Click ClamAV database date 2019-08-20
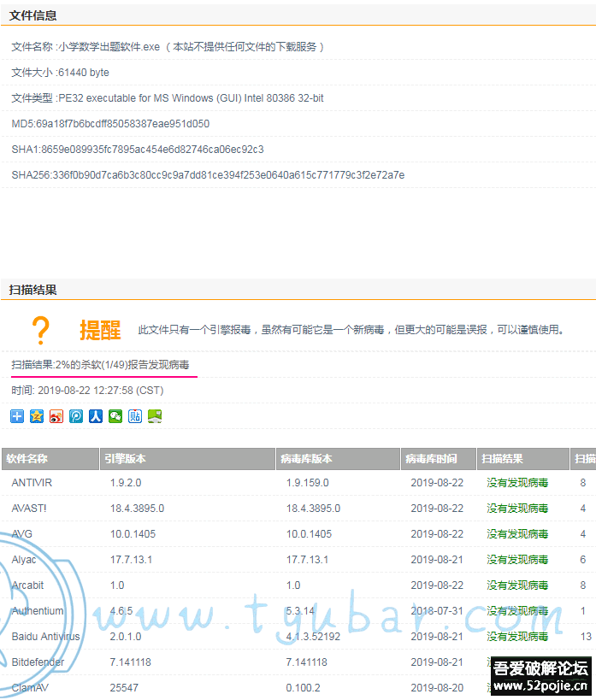Screen dimensions: 596x700 (x=437, y=688)
